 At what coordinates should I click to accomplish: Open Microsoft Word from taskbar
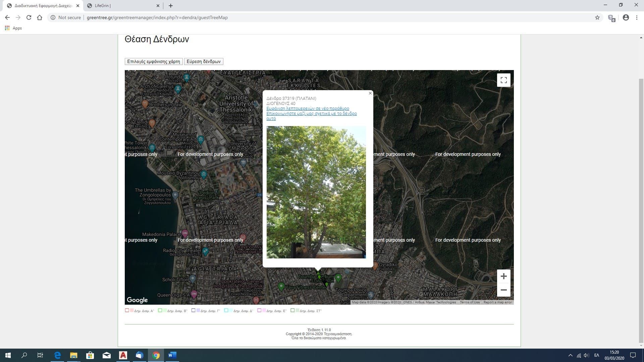coord(172,355)
